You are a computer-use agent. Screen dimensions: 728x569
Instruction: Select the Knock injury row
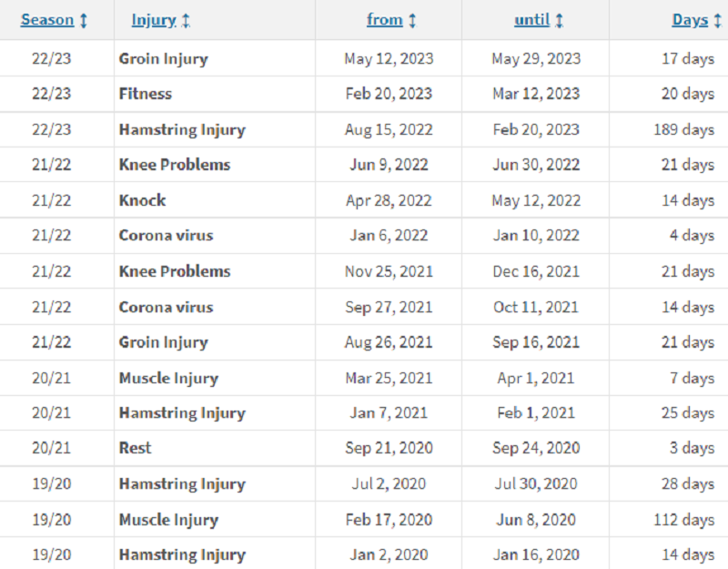pos(364,200)
